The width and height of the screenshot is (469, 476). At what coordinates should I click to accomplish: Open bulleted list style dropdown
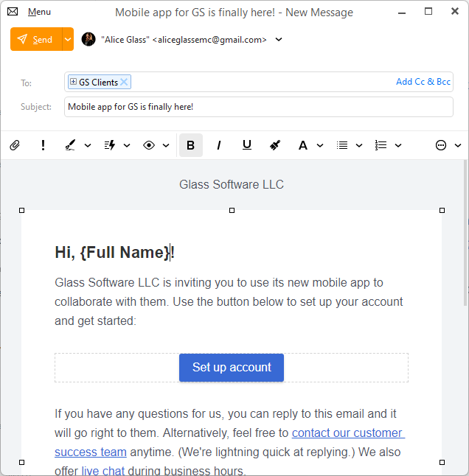[x=359, y=145]
